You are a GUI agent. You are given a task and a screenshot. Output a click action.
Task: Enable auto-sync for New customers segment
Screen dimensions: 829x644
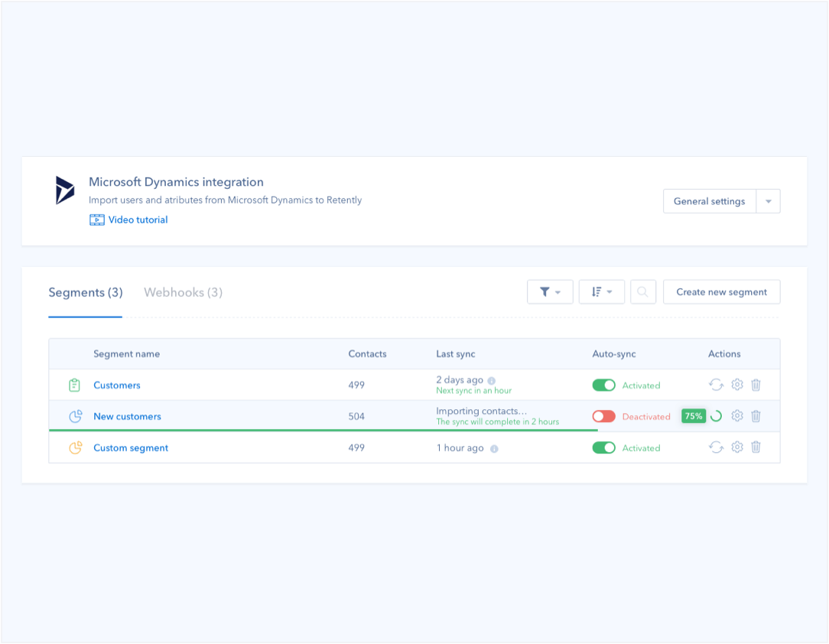click(x=603, y=416)
